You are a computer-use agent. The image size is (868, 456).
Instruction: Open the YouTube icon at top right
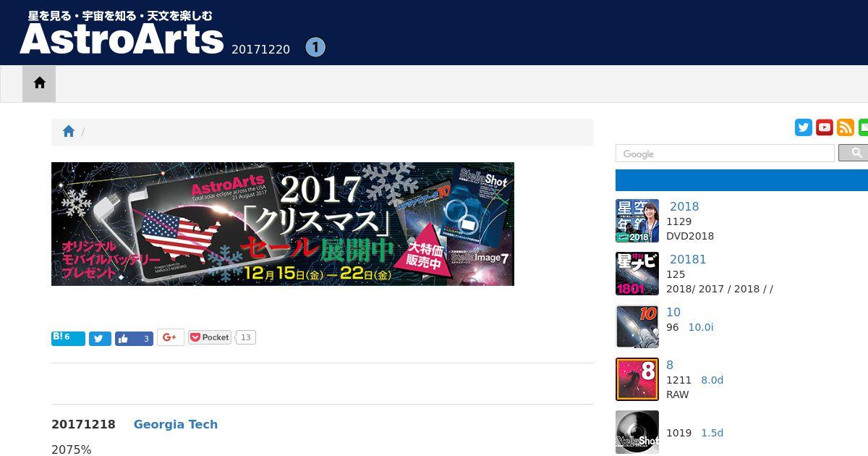[x=825, y=127]
